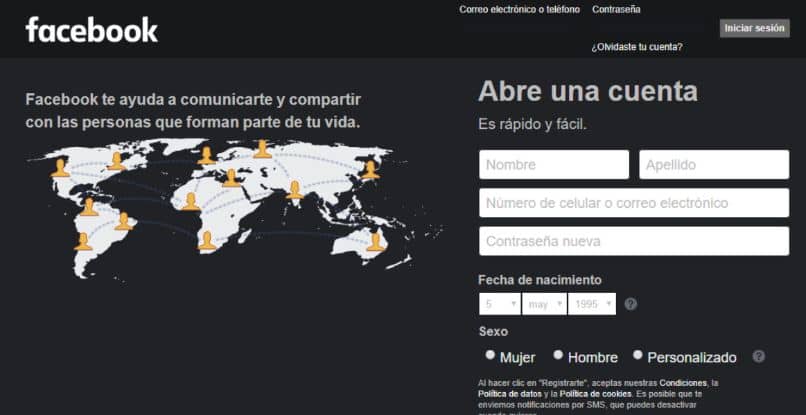Click the Fecha de nacimiento label

(540, 280)
